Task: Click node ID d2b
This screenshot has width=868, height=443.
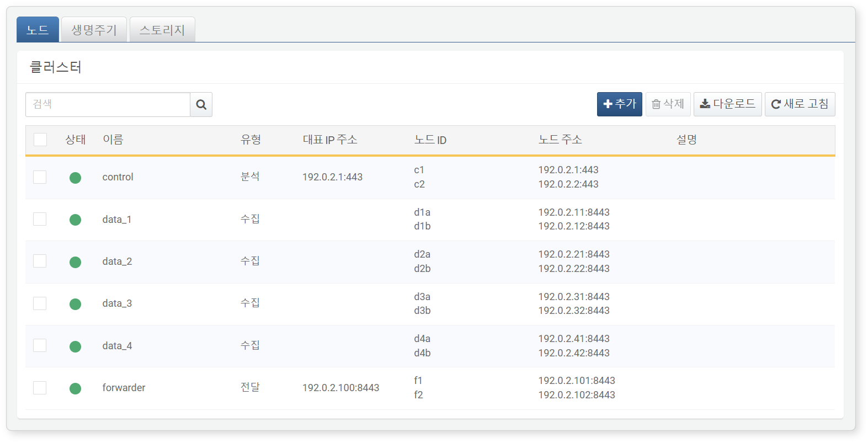Action: pyautogui.click(x=422, y=269)
